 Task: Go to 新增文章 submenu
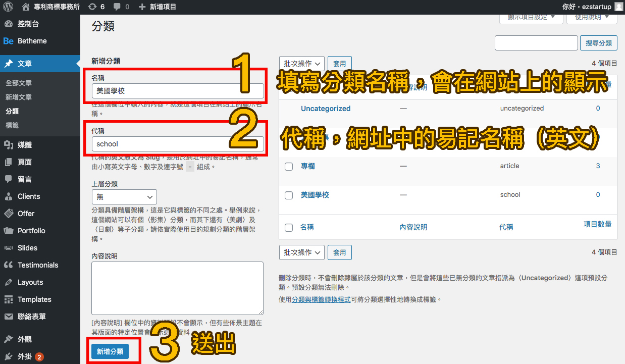click(x=19, y=97)
